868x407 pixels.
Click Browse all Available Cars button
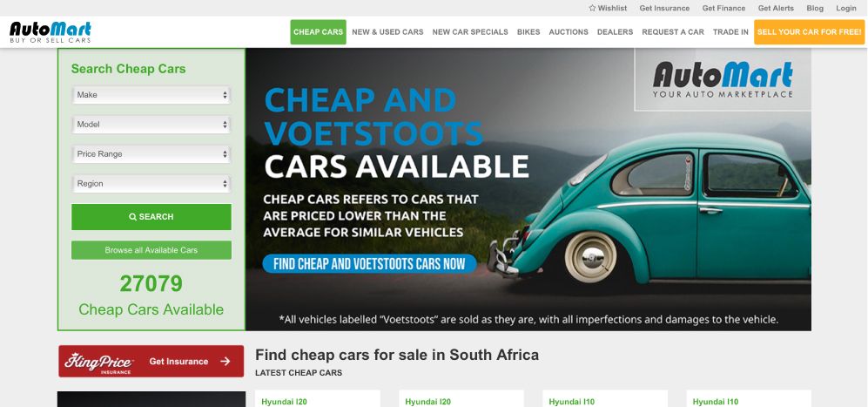[151, 250]
